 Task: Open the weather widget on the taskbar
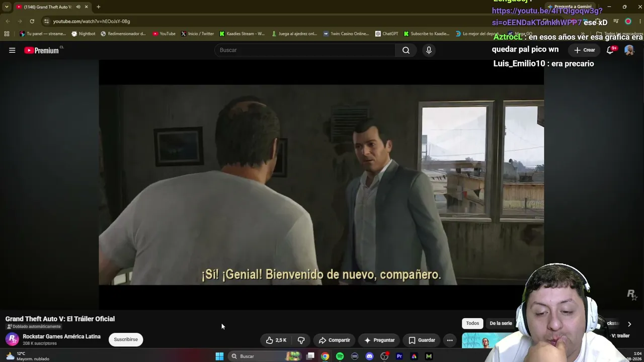[27, 356]
